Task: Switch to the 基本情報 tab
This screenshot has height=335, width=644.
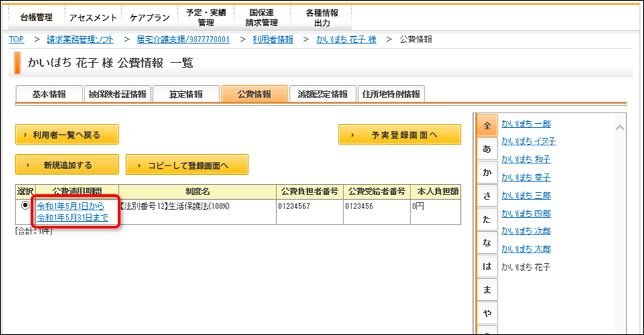Action: point(49,94)
